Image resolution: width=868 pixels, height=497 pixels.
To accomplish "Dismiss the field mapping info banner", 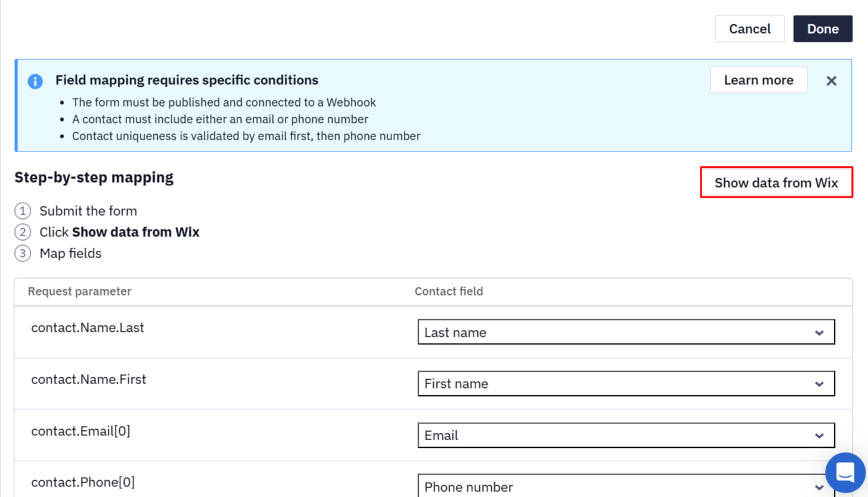I will click(831, 80).
